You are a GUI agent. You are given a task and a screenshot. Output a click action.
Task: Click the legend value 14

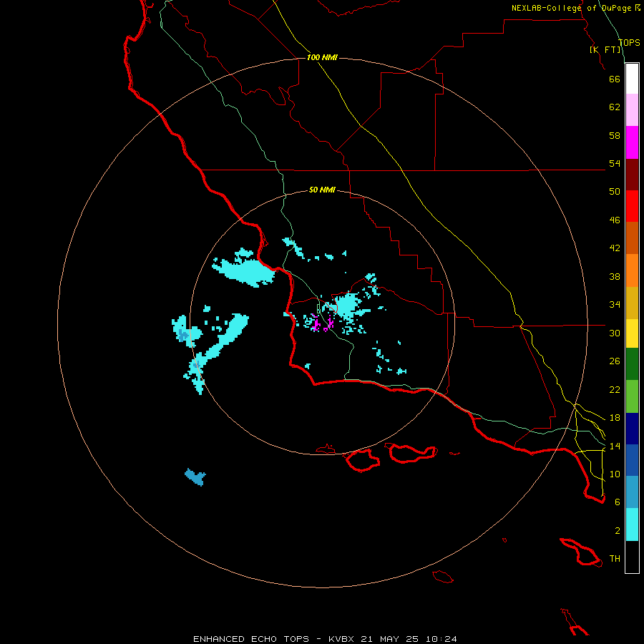pyautogui.click(x=615, y=446)
